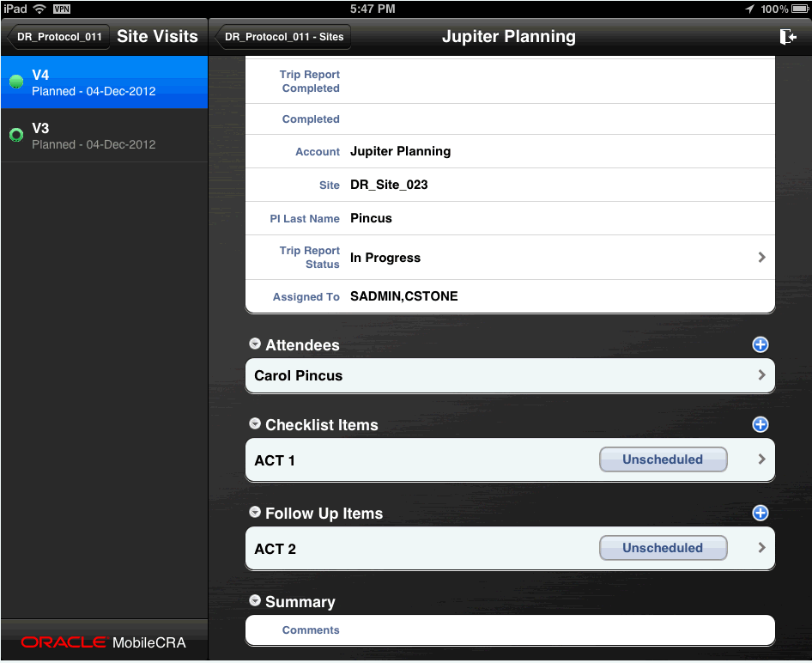Go back to DR_Protocol_011
Viewport: 812px width, 663px height.
click(x=58, y=37)
